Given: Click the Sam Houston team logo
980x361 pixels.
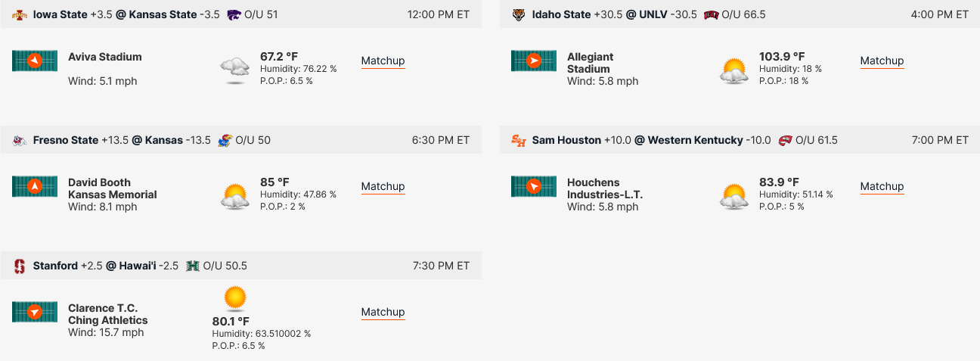Looking at the screenshot, I should point(519,140).
